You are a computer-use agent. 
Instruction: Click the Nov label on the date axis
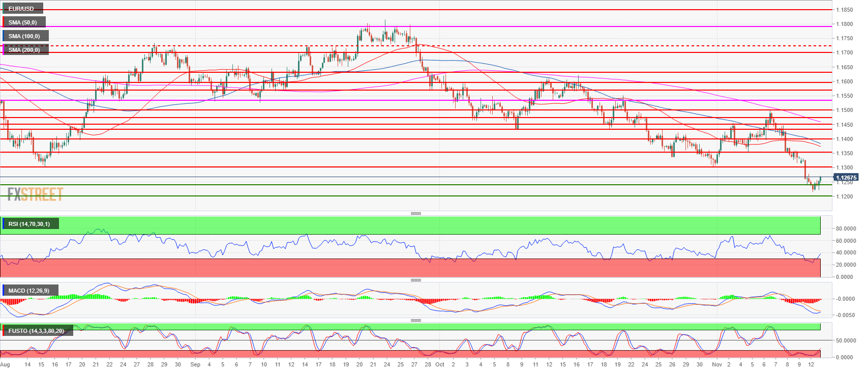click(717, 364)
